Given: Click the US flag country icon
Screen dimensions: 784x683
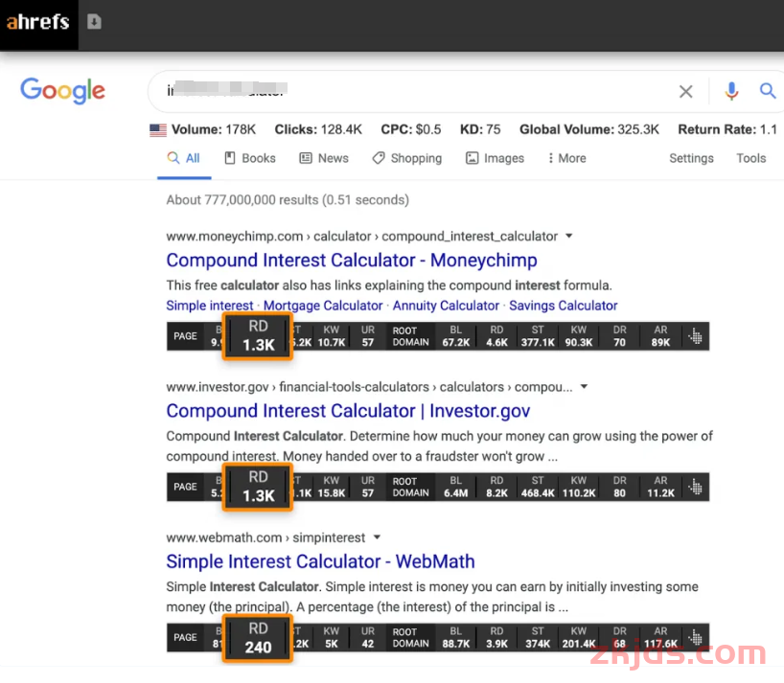Looking at the screenshot, I should tap(158, 130).
